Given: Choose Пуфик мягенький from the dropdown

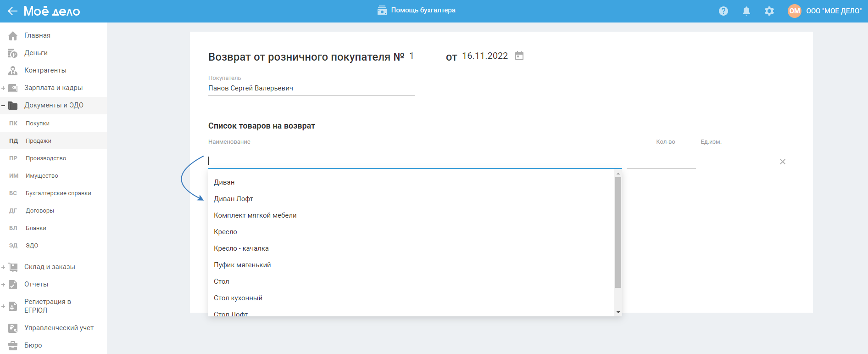Looking at the screenshot, I should click(411, 265).
